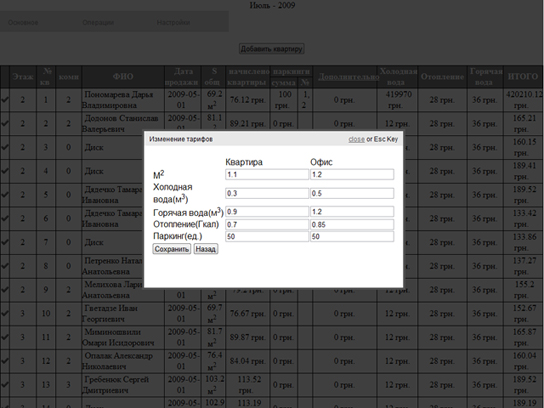
Task: Click Офис Отопление rate field
Action: point(352,224)
